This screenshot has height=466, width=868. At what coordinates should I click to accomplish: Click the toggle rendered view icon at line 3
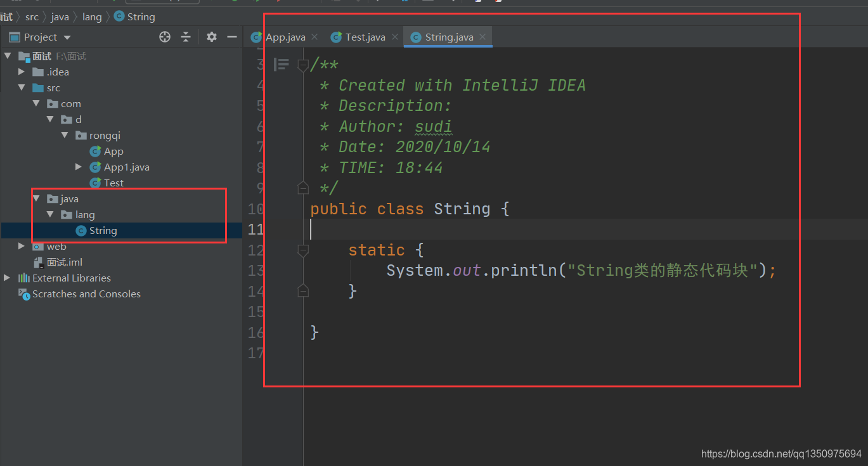tap(281, 64)
